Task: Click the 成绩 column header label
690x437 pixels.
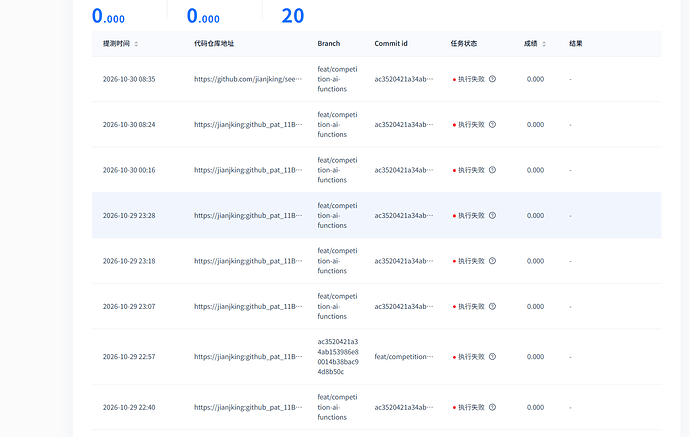Action: (530, 44)
